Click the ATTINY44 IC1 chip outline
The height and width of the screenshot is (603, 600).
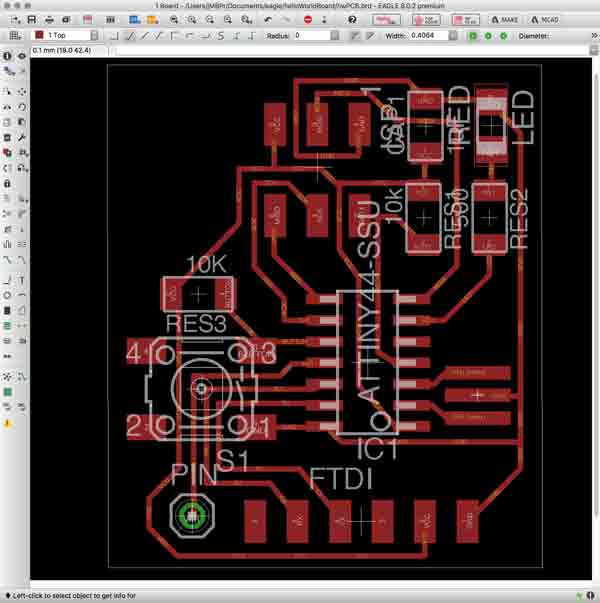(367, 363)
